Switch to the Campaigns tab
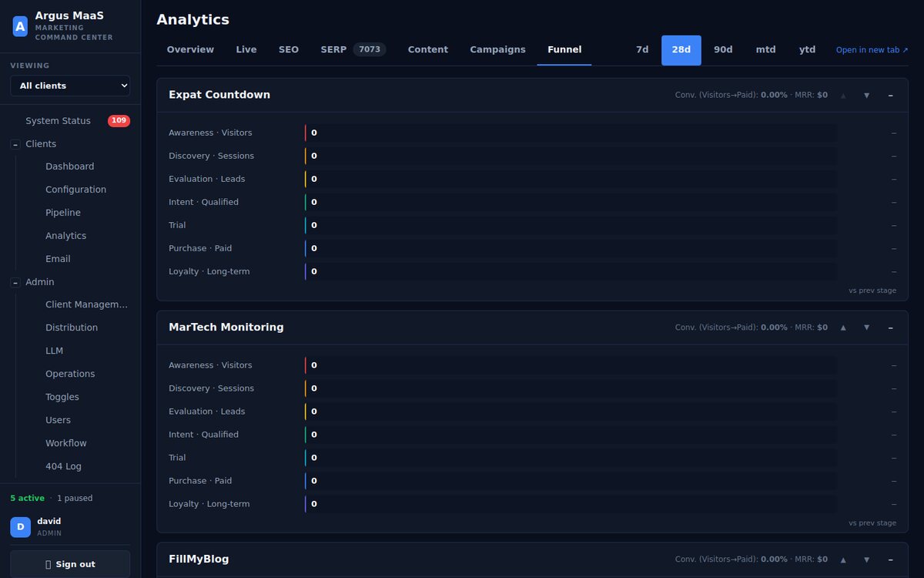Image resolution: width=924 pixels, height=578 pixels. (498, 49)
